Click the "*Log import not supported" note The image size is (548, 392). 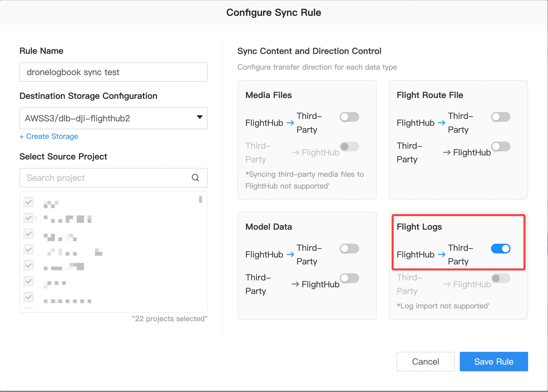point(443,306)
